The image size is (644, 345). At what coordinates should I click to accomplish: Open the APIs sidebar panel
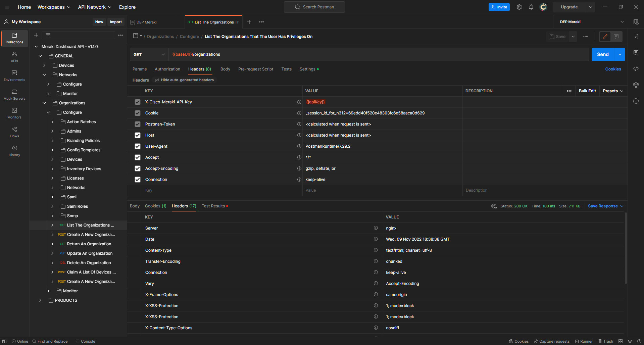pos(14,57)
